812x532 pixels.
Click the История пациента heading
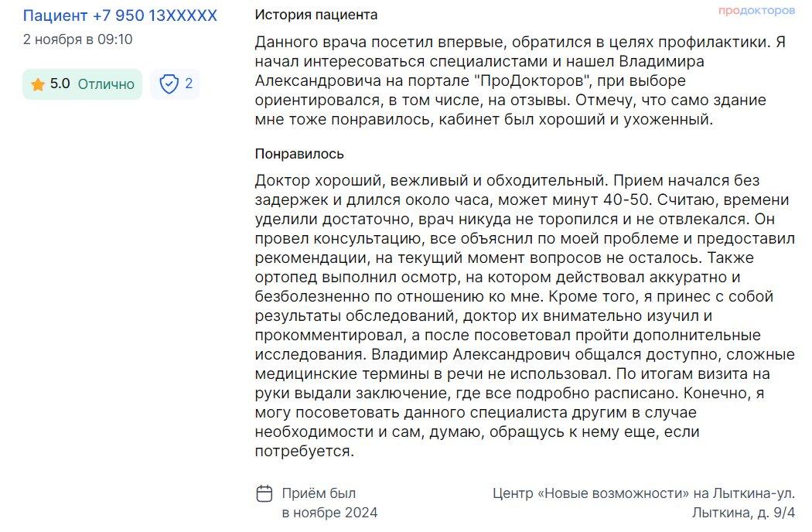316,15
